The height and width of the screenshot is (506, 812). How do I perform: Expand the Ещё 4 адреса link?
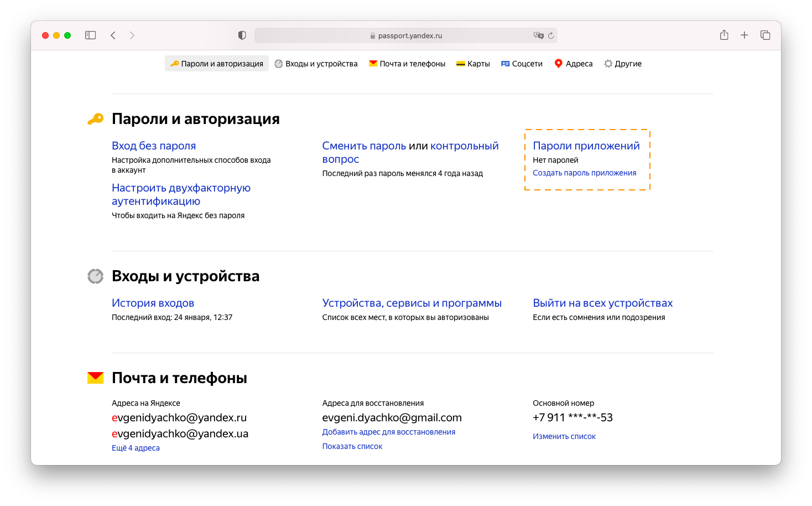tap(136, 448)
